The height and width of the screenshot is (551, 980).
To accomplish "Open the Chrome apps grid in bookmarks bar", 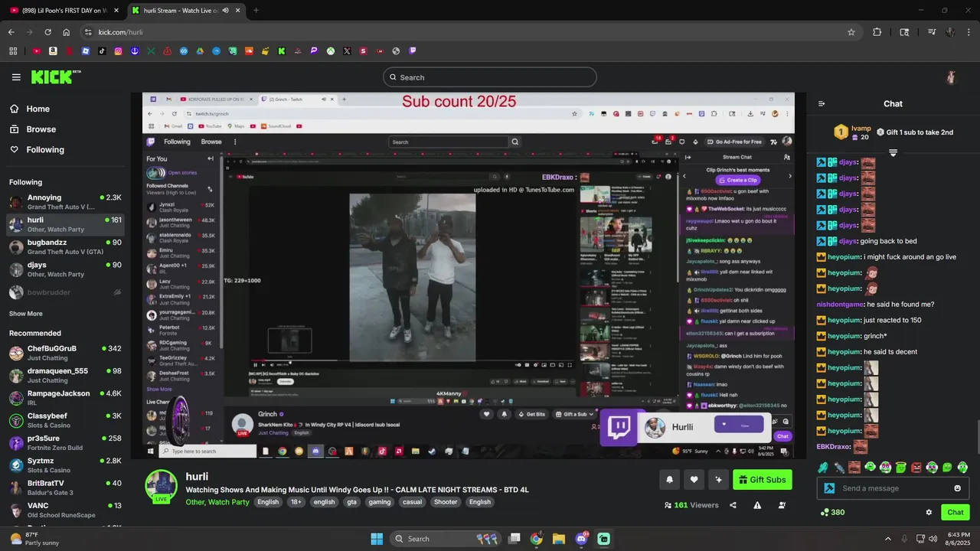I will (x=13, y=51).
